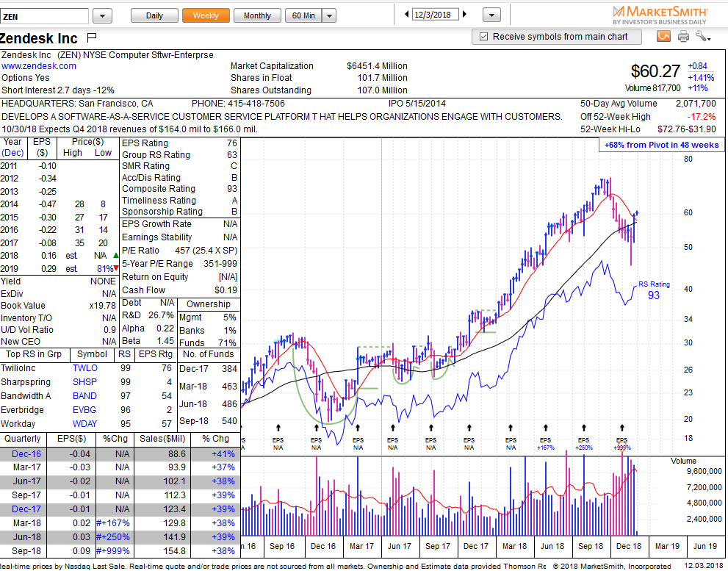Click the previous date arrow
The image size is (728, 571).
click(407, 15)
